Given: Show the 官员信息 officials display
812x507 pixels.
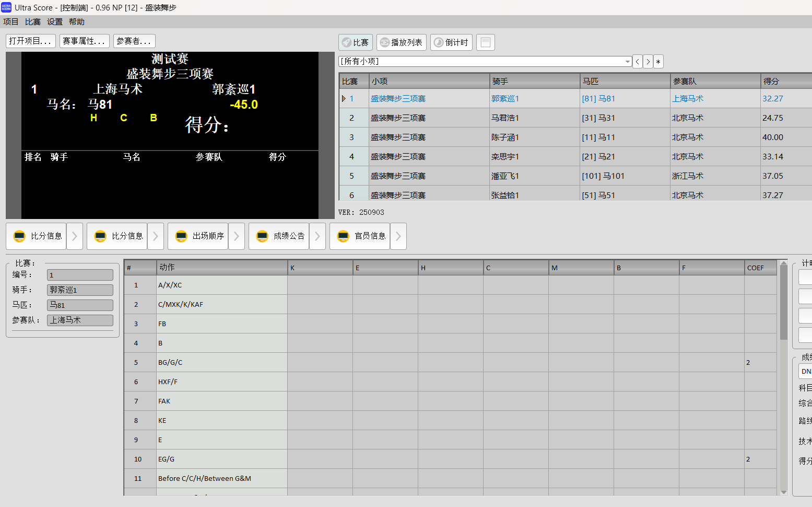Looking at the screenshot, I should point(360,236).
